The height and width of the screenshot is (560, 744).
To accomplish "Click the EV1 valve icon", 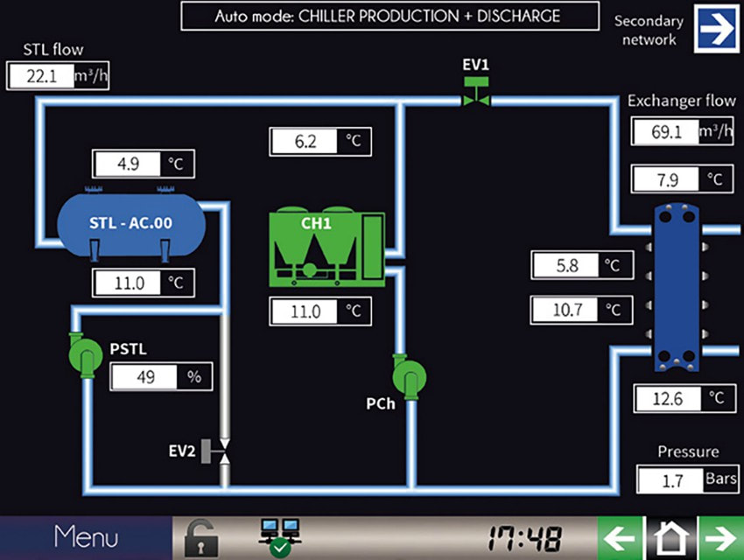I will pos(477,94).
